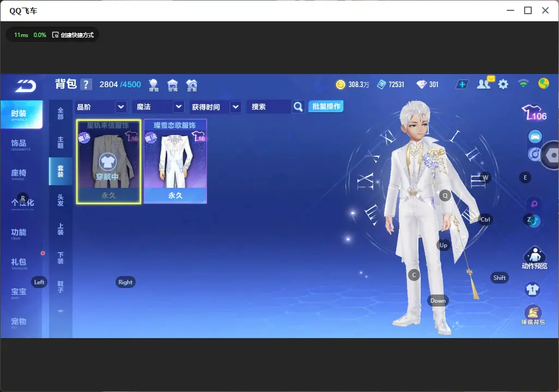Click L16 badge on 璨雪恋歌服饰 card
This screenshot has height=392, width=559.
pos(198,137)
